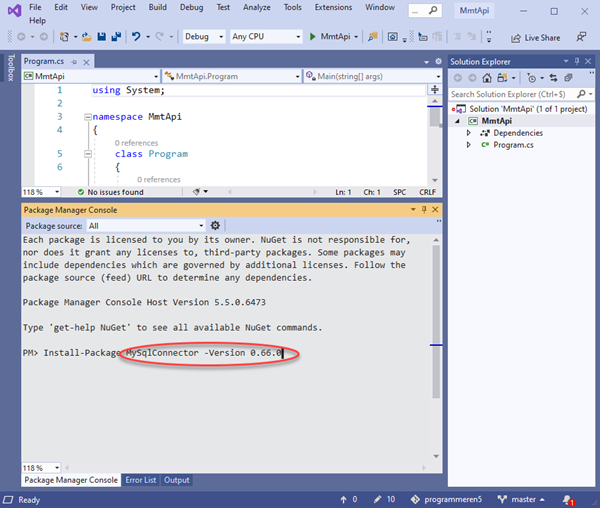This screenshot has width=600, height=508.
Task: Click the split editor icon above scrollbar
Action: [x=435, y=90]
